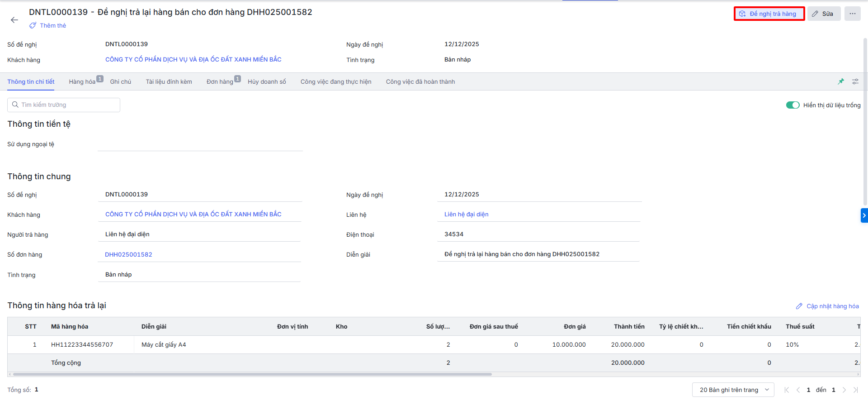Click the pencil icon for Cập nhật hàng hóa
This screenshot has width=868, height=401.
tap(799, 306)
